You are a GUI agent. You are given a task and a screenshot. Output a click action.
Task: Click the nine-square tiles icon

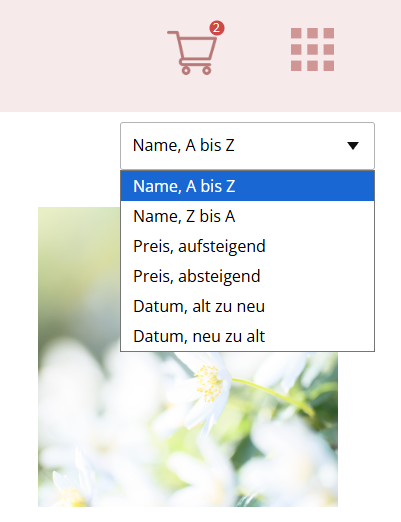pos(312,49)
